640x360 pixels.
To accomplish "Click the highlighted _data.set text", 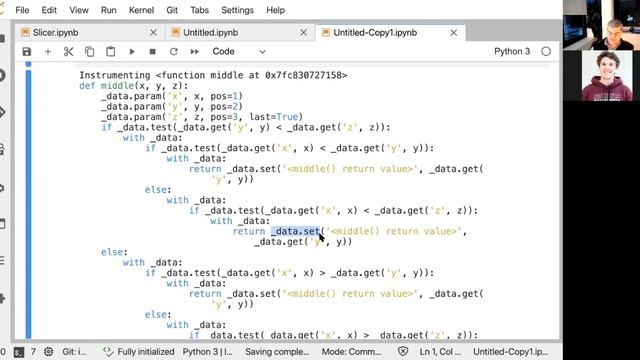I will pos(295,231).
